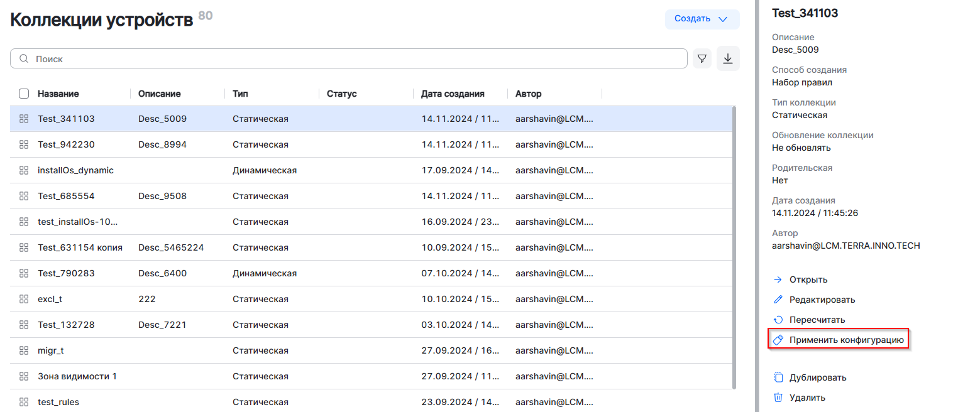Click the filter funnel icon
This screenshot has height=412, width=980.
(x=702, y=58)
